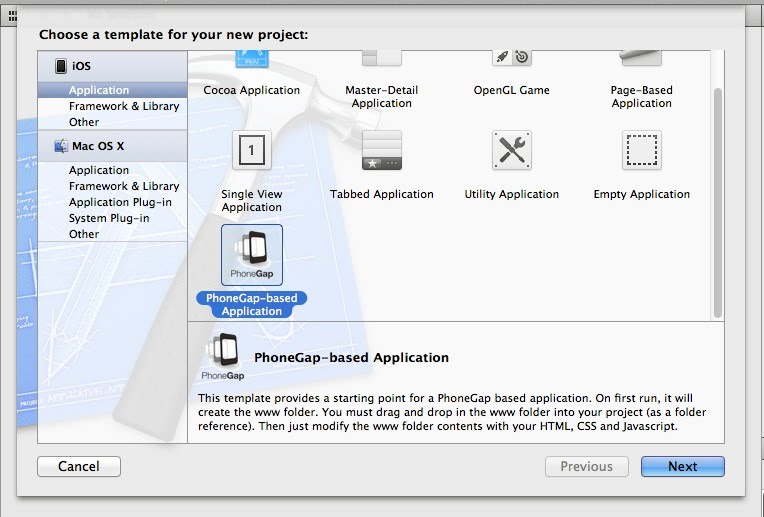Open Framework & Library under iOS
This screenshot has width=764, height=517.
[x=124, y=106]
